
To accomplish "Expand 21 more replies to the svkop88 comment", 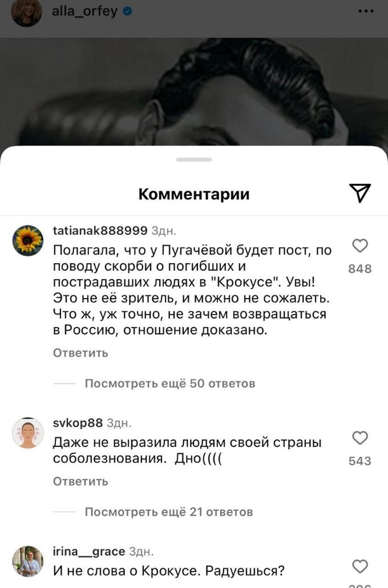I will tap(169, 512).
